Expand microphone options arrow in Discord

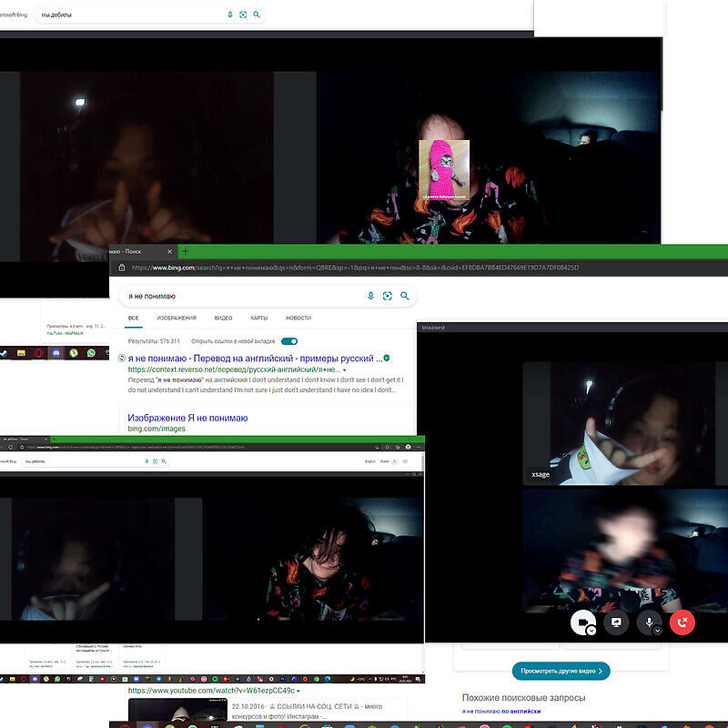658,630
